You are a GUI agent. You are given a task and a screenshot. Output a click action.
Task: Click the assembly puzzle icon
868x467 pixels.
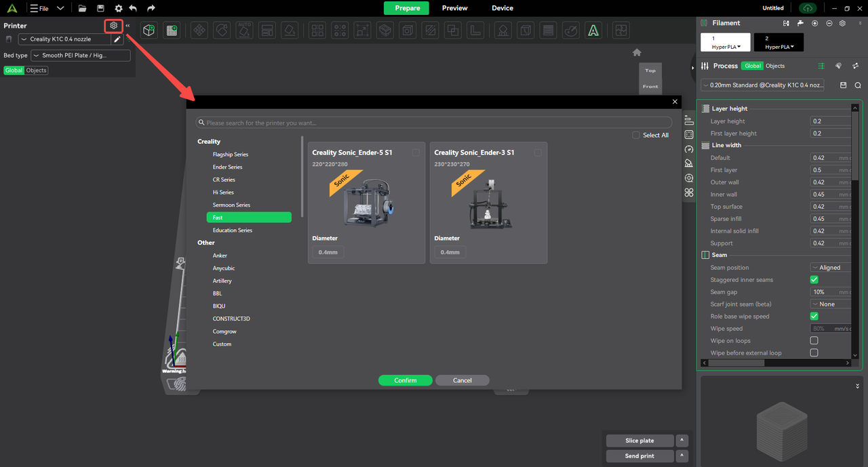pos(620,31)
